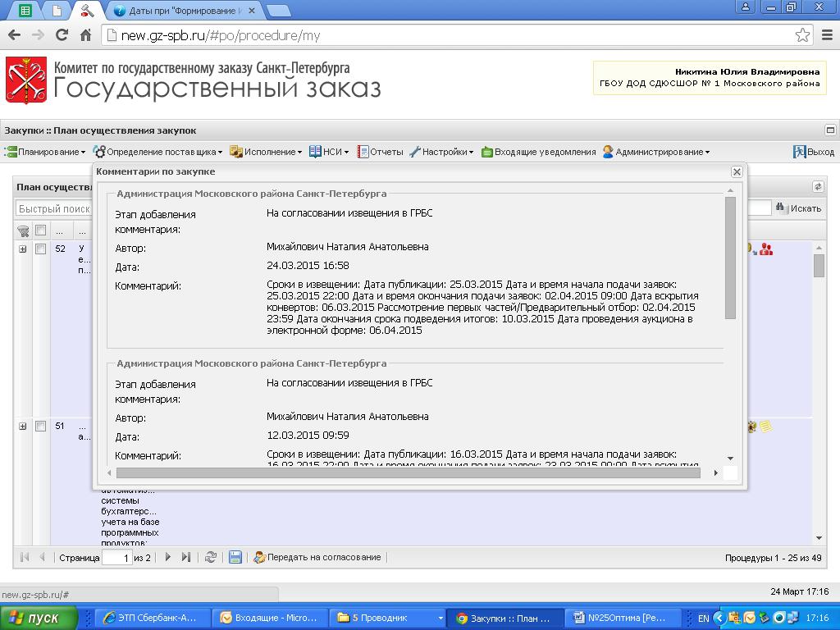Click the dialog scroll right arrow
The image size is (840, 630).
715,473
